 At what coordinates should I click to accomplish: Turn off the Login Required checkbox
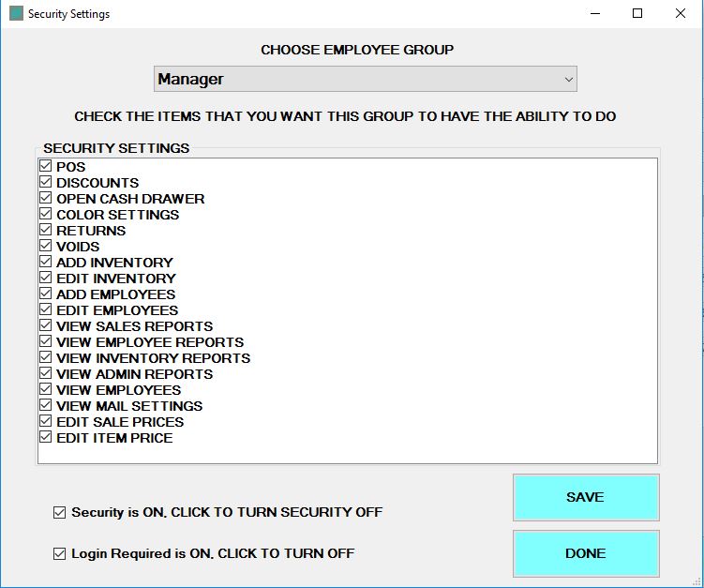[60, 554]
